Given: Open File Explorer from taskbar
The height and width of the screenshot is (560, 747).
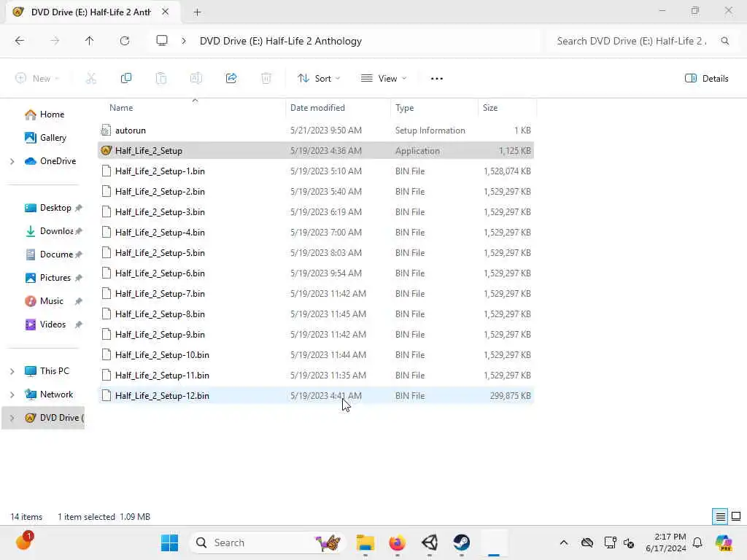Looking at the screenshot, I should click(x=365, y=542).
